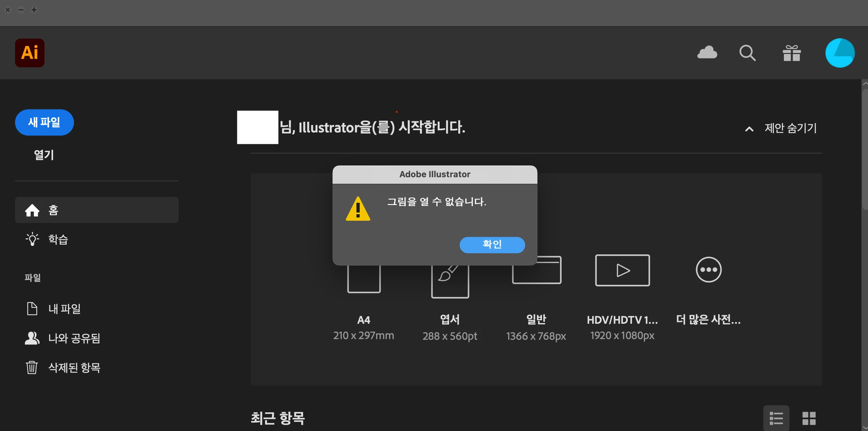This screenshot has height=431, width=868.
Task: Click the search magnifier icon
Action: pyautogui.click(x=747, y=53)
